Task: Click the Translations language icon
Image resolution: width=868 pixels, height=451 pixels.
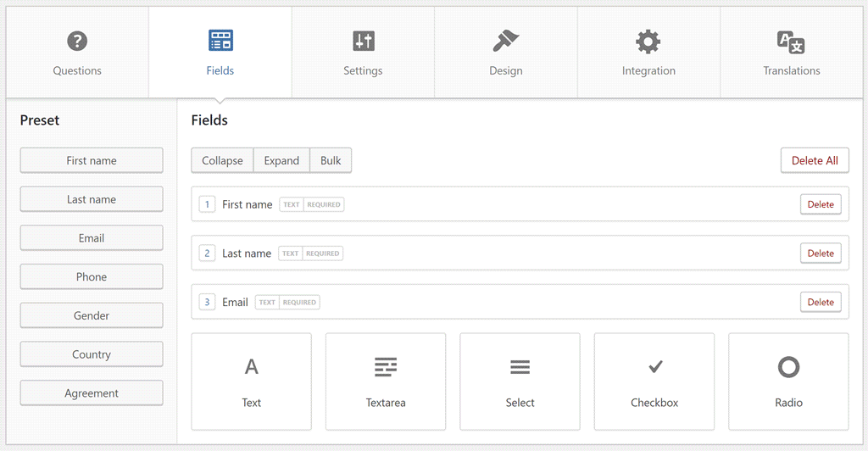Action: [791, 42]
